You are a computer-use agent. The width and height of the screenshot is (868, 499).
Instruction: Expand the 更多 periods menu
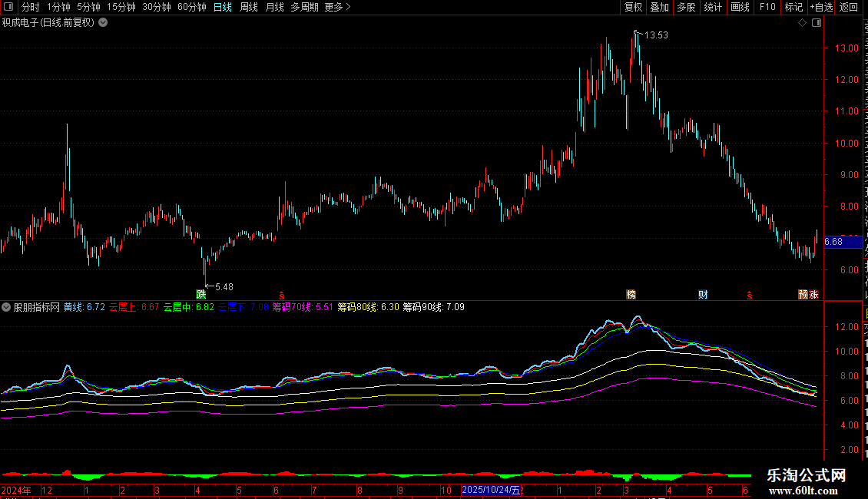337,7
